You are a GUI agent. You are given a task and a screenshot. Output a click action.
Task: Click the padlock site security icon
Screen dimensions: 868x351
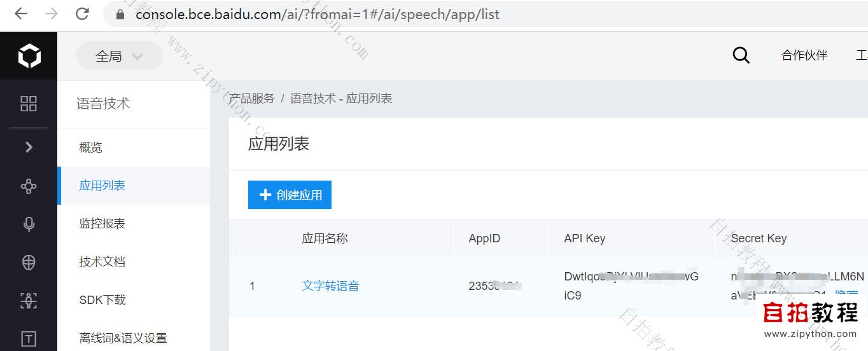tap(120, 14)
